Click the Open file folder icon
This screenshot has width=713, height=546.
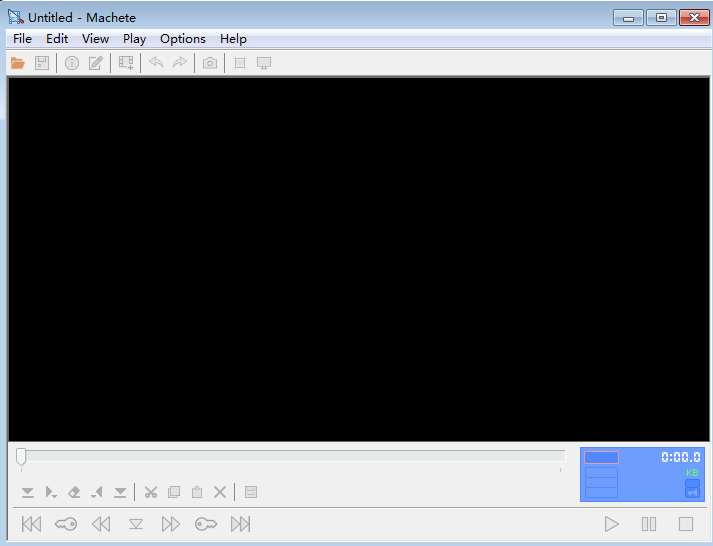click(x=17, y=63)
